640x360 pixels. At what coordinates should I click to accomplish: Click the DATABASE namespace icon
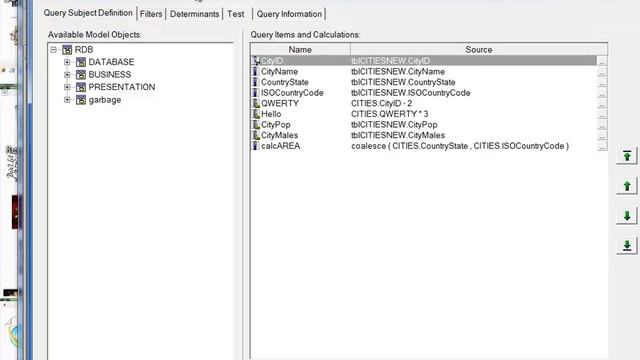point(81,62)
